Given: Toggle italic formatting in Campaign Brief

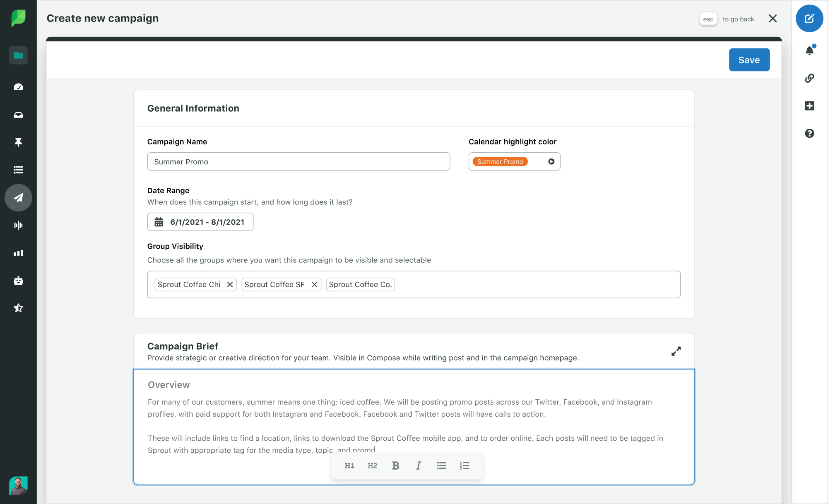Looking at the screenshot, I should [x=418, y=466].
